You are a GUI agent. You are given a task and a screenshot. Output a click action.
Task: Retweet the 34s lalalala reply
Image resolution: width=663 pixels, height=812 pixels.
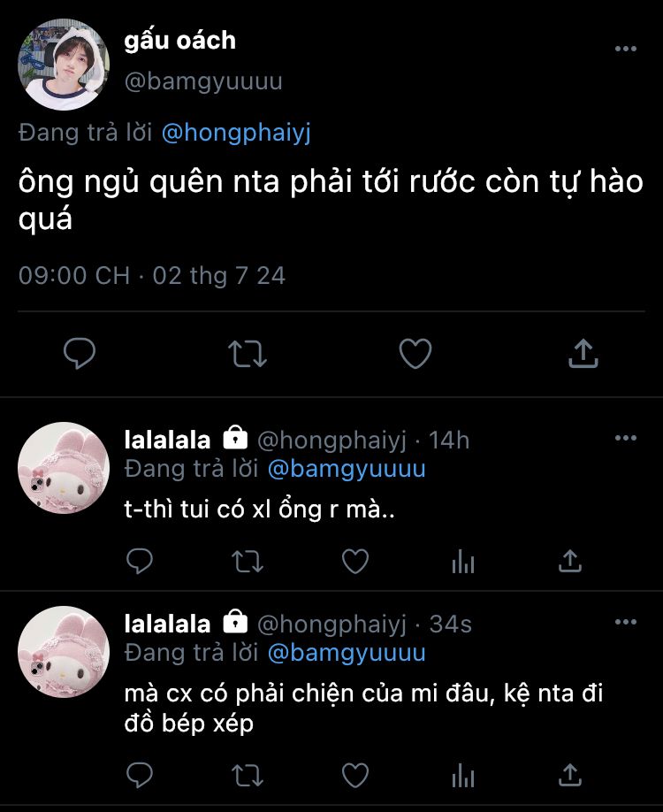pos(248,776)
